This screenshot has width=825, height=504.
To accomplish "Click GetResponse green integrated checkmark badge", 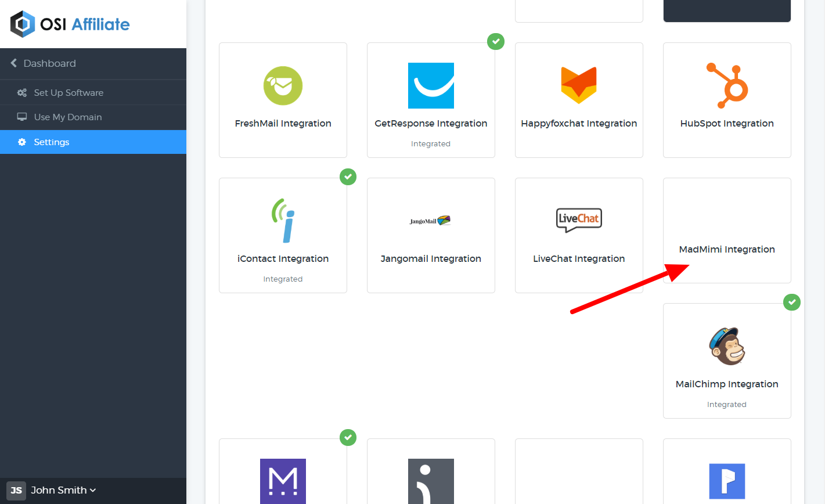I will coord(496,41).
